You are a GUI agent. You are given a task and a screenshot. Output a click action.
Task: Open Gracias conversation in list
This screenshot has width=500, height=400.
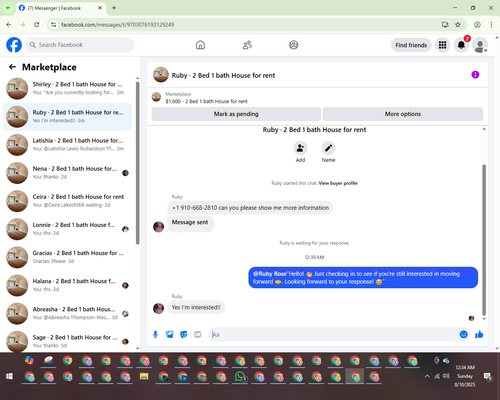(67, 257)
